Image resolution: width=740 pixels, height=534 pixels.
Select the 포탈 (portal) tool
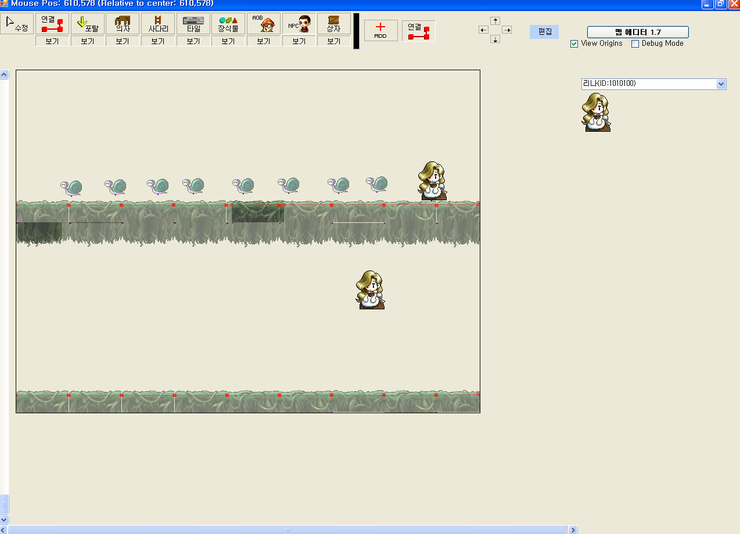click(x=87, y=24)
